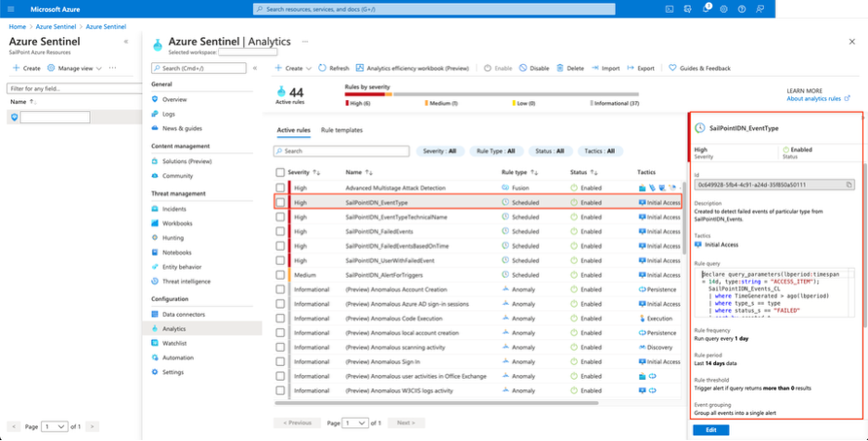Check the Anomalous Account Creation row checkbox
The width and height of the screenshot is (868, 441).
[x=280, y=289]
